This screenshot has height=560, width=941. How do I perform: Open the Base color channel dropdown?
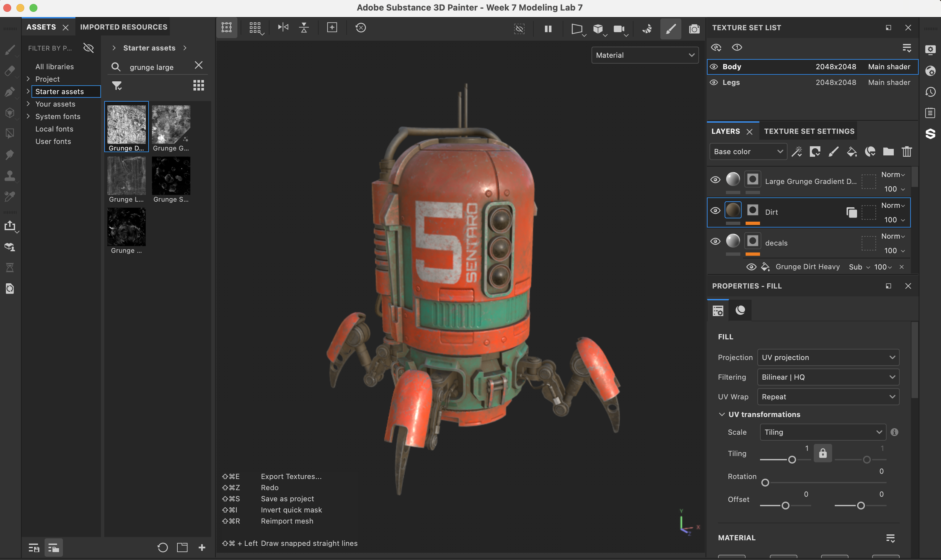(748, 151)
